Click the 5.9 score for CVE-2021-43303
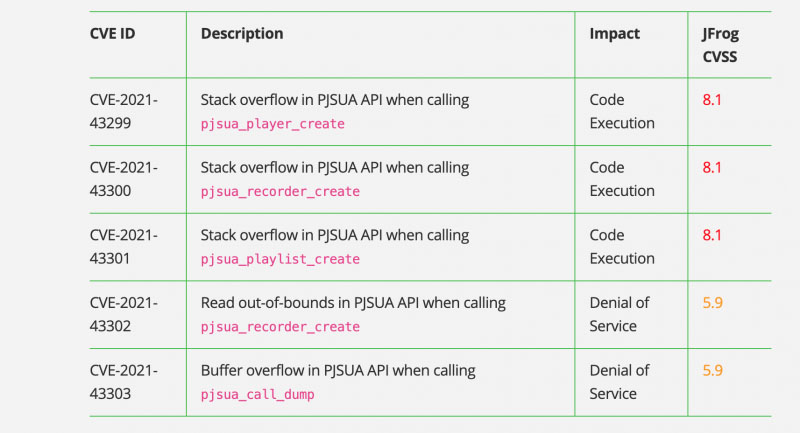 click(x=712, y=370)
